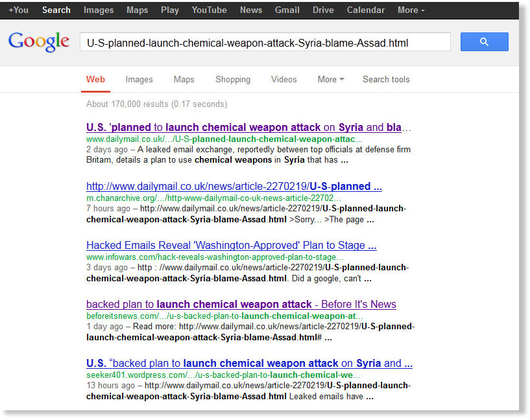Open the Before It's News result link
Image resolution: width=530 pixels, height=420 pixels.
tap(241, 304)
